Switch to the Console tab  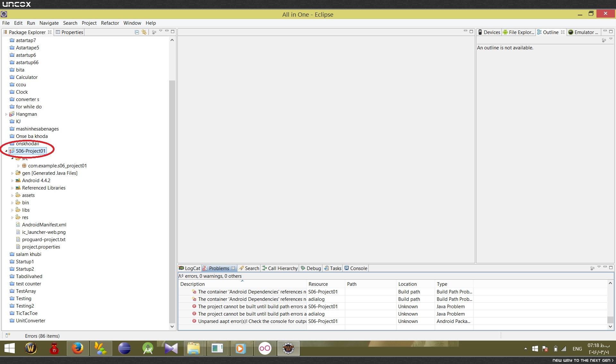pos(356,268)
